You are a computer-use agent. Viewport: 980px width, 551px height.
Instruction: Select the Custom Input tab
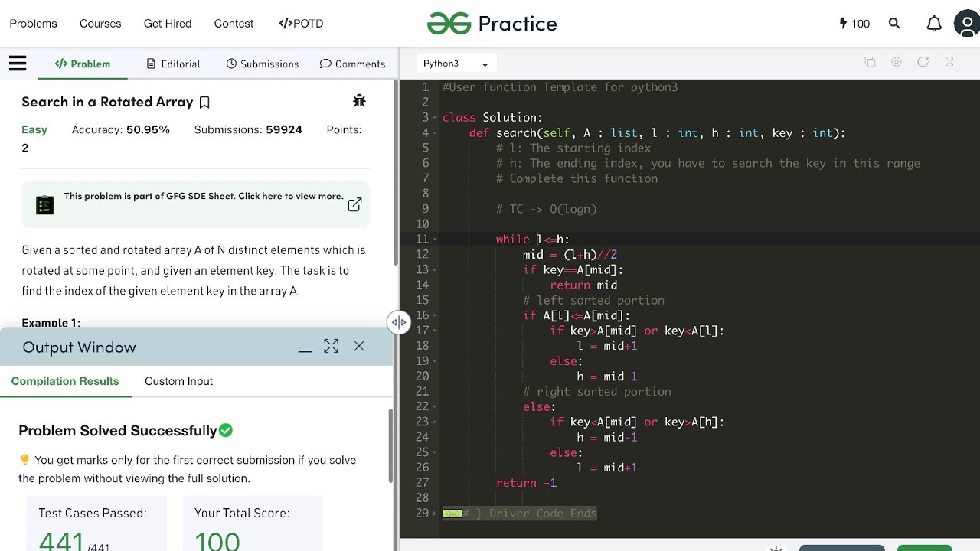click(178, 381)
